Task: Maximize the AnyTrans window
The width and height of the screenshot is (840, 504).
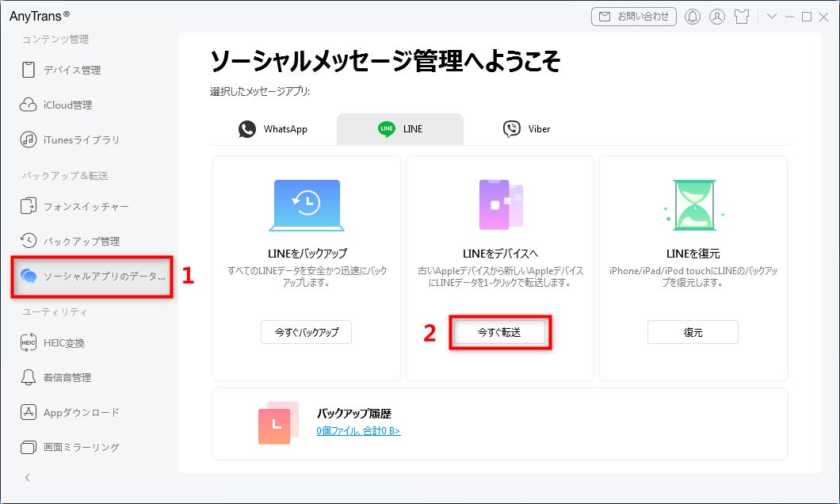Action: [806, 17]
